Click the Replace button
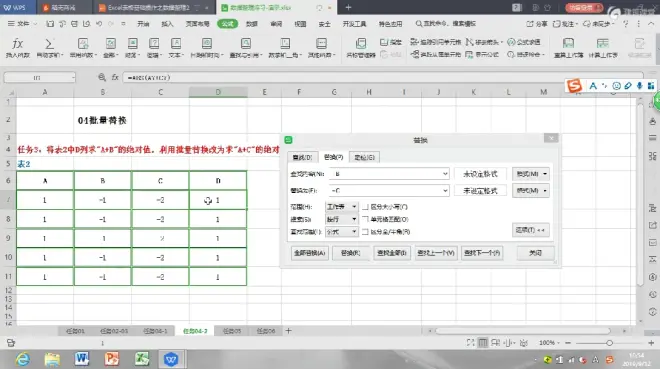The width and height of the screenshot is (660, 369). coord(351,253)
